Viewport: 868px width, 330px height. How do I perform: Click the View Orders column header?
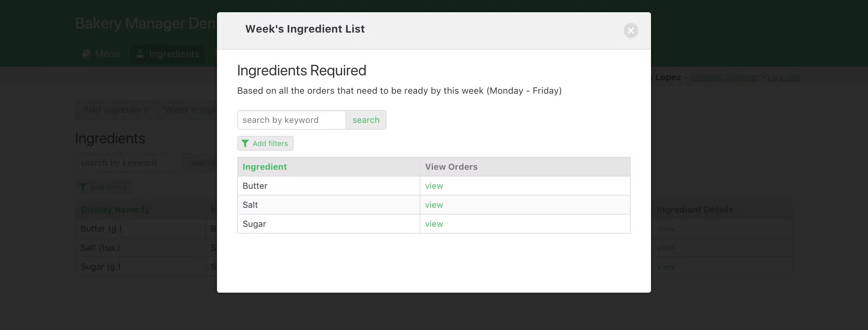coord(451,167)
